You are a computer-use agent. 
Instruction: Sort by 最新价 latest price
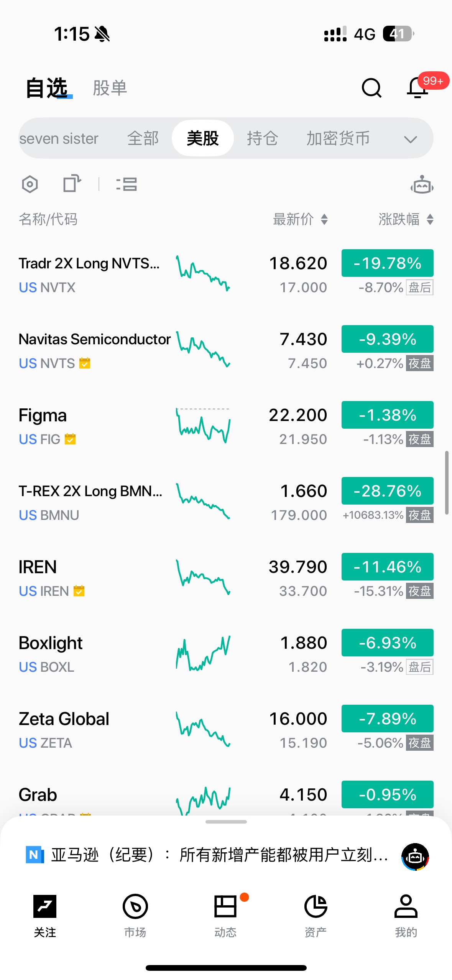click(x=300, y=220)
